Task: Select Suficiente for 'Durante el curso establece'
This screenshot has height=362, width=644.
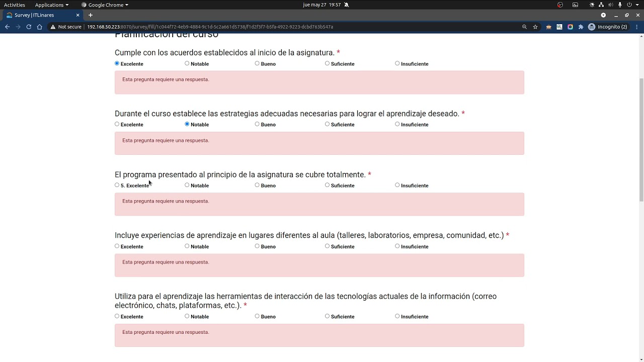Action: [x=327, y=124]
